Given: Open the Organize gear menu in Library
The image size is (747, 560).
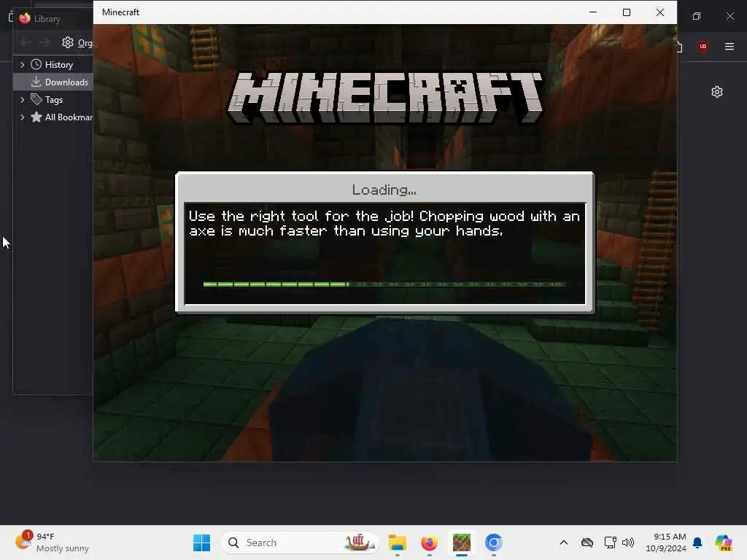Looking at the screenshot, I should (77, 43).
